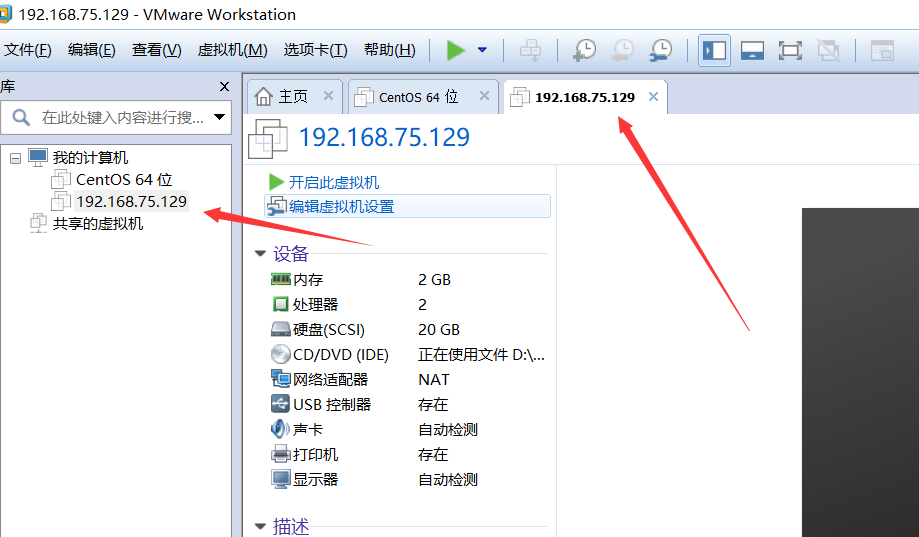Click the revert to snapshot icon
The height and width of the screenshot is (537, 919).
click(622, 50)
